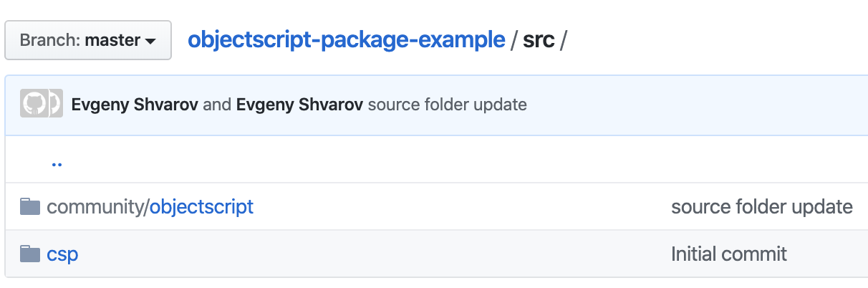Screen dimensions: 868x288
Task: Open the Branch: master dropdown
Action: coord(88,40)
